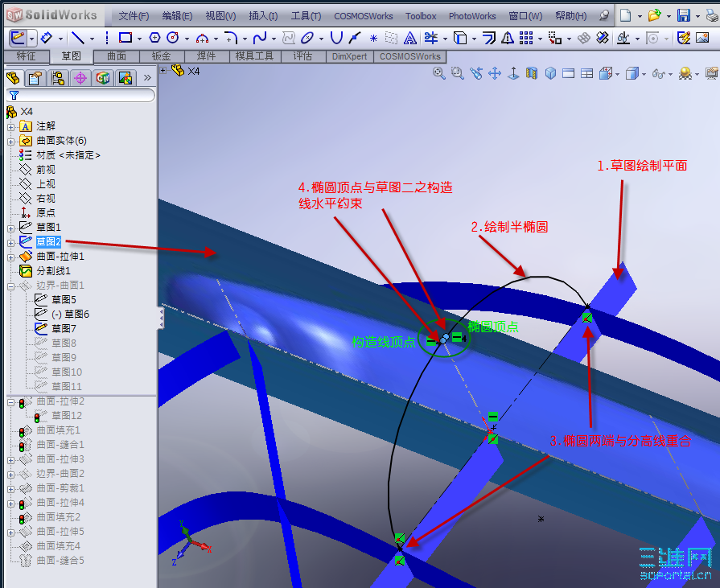720x588 pixels.
Task: Collapse the 边界-曲面1 feature
Action: (11, 286)
